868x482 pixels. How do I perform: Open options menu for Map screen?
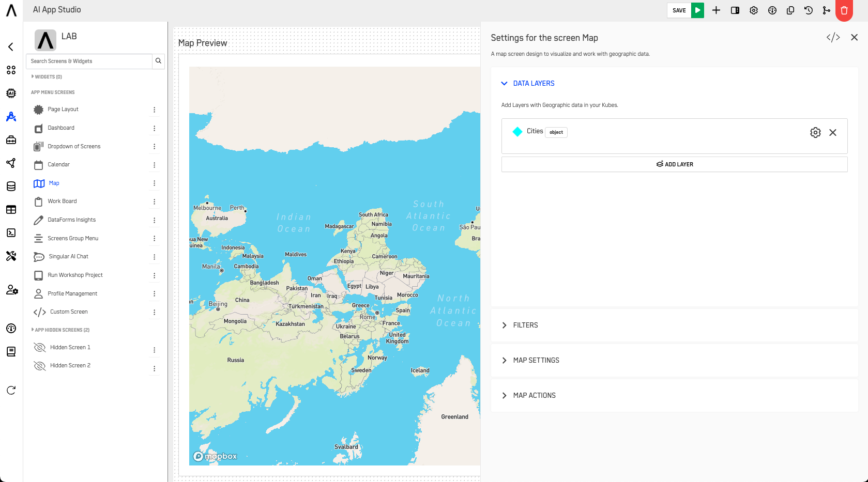coord(154,183)
